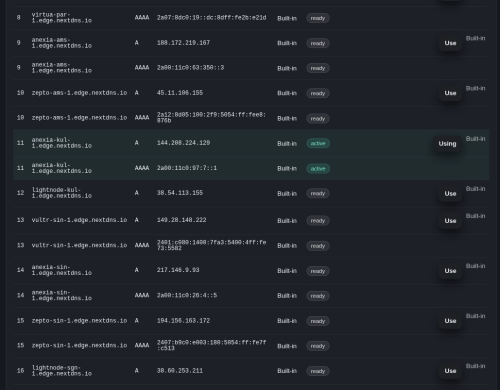This screenshot has width=500, height=390.
Task: Click active badge on 2a00:11c0:97:7::1 row
Action: point(318,169)
